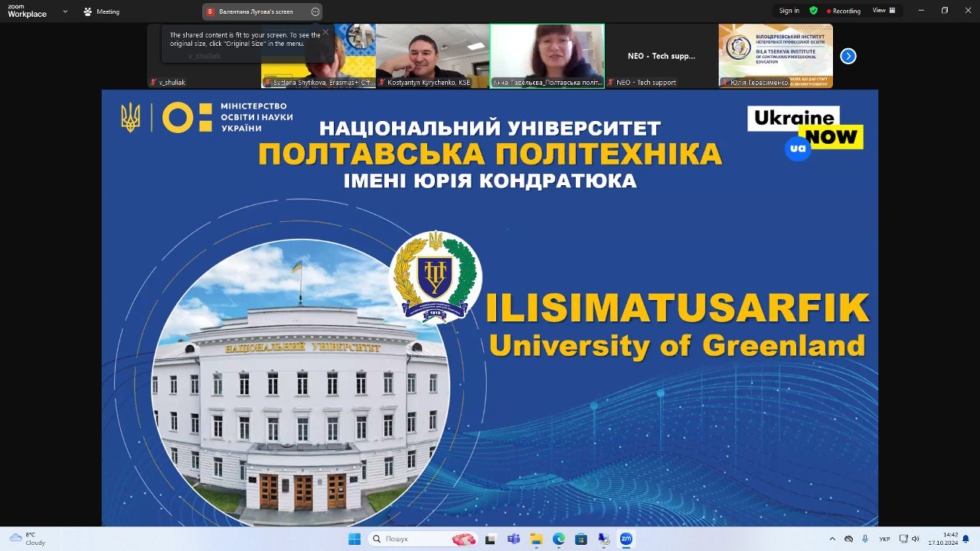Open the Zoom Workplace dropdown chevron
This screenshot has height=551, width=980.
(65, 11)
